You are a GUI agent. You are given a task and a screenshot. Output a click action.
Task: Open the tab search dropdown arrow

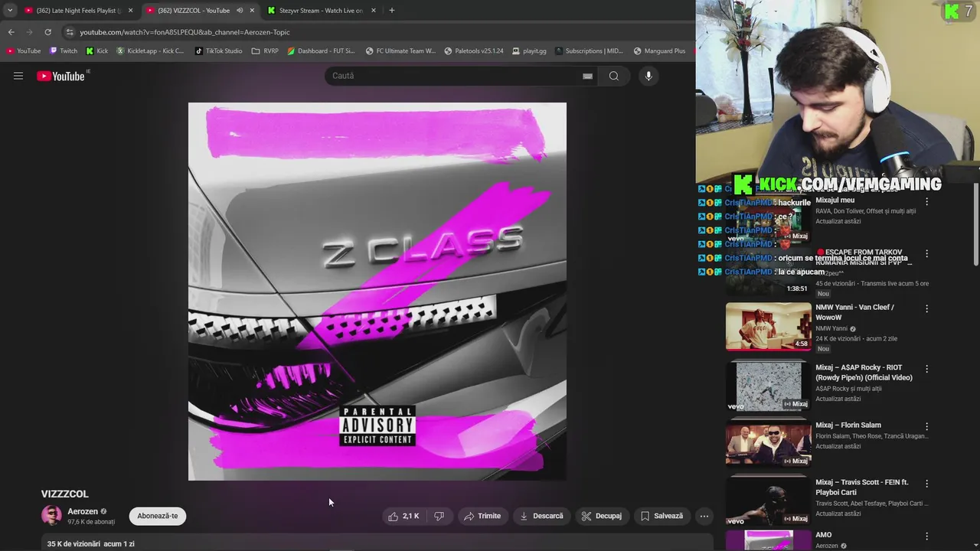(10, 11)
